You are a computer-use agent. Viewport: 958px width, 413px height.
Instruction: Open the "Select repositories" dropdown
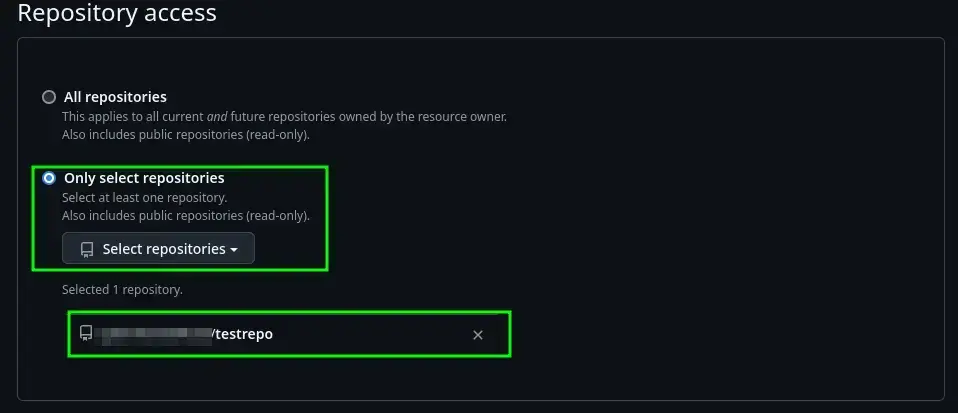pyautogui.click(x=158, y=249)
